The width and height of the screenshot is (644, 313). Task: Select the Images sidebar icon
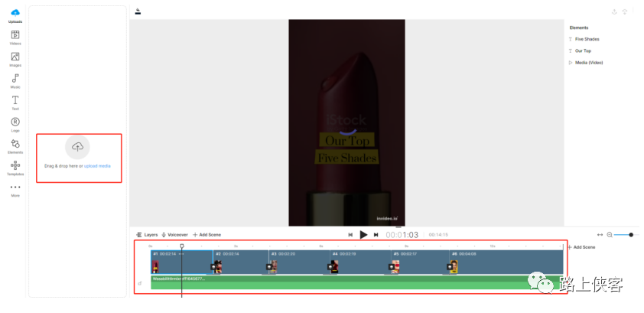[x=15, y=57]
